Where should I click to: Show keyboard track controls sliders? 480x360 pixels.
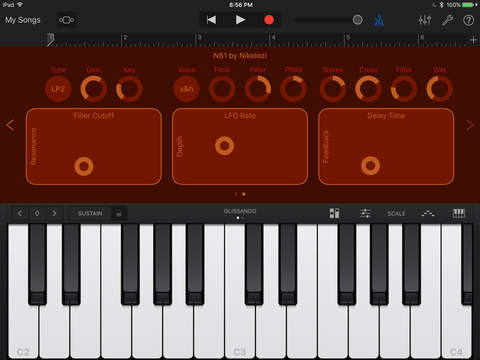click(x=365, y=213)
